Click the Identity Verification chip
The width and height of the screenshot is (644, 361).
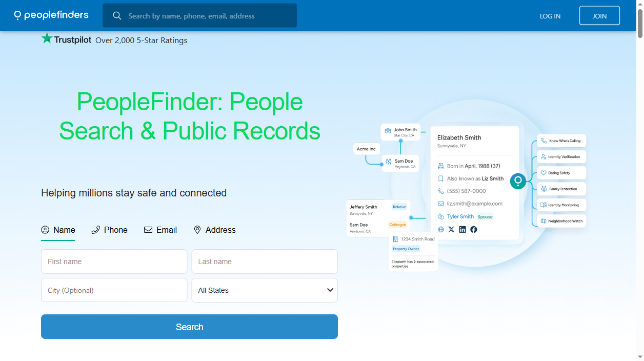(561, 157)
